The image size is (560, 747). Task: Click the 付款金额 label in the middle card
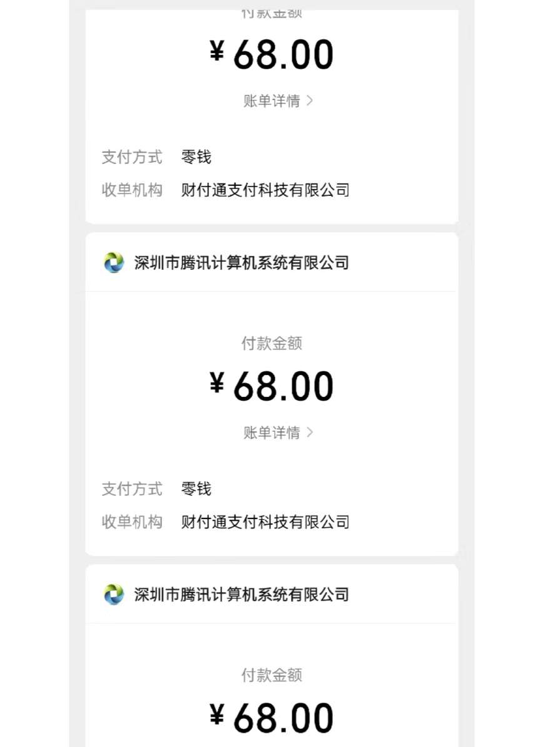[x=272, y=343]
